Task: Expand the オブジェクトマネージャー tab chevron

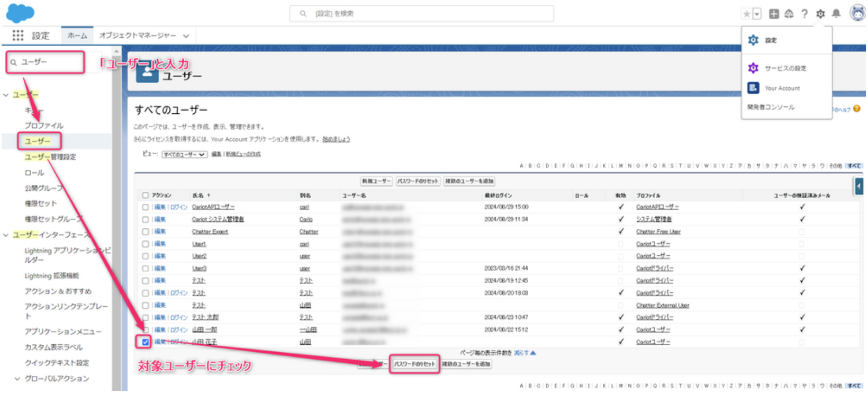Action: click(x=186, y=36)
